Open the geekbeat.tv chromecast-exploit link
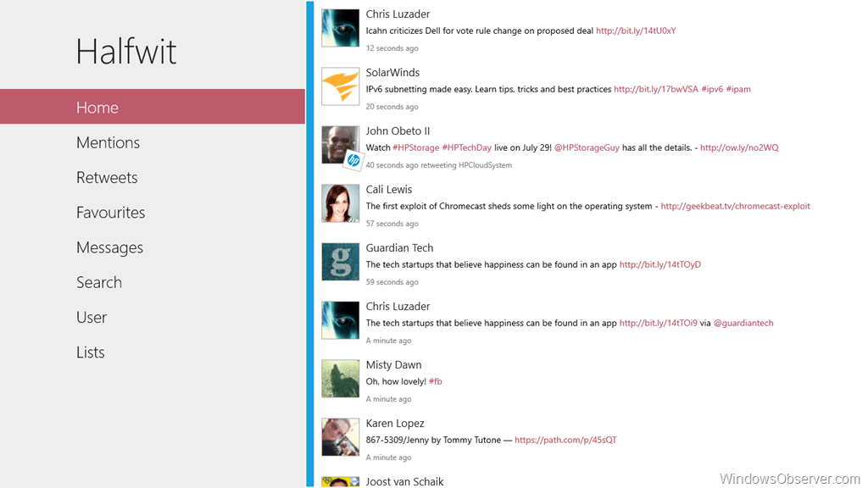The width and height of the screenshot is (868, 488). (x=735, y=207)
